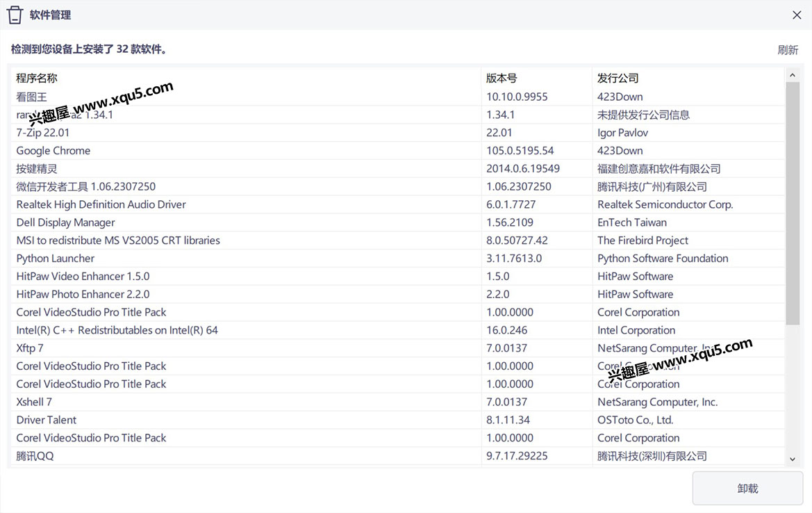This screenshot has height=513, width=812.
Task: Click the publisher The Firebird Project
Action: point(643,241)
